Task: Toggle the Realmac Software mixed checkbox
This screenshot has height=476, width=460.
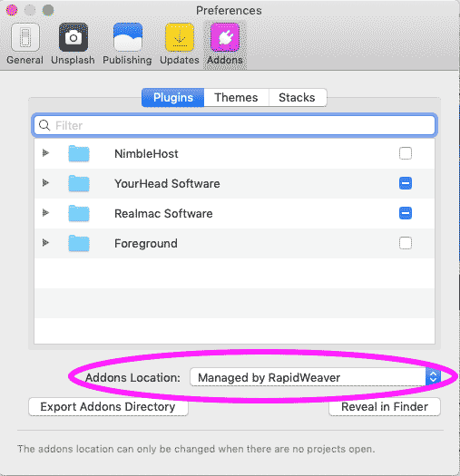Action: point(406,213)
